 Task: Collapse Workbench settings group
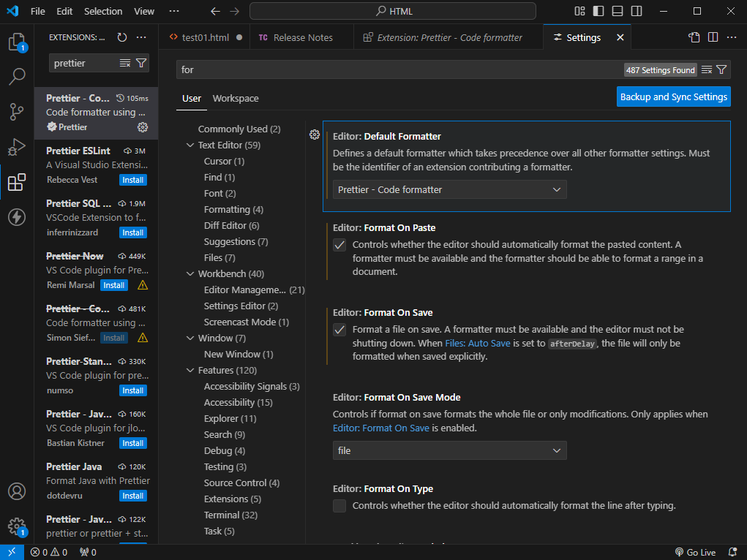click(190, 274)
